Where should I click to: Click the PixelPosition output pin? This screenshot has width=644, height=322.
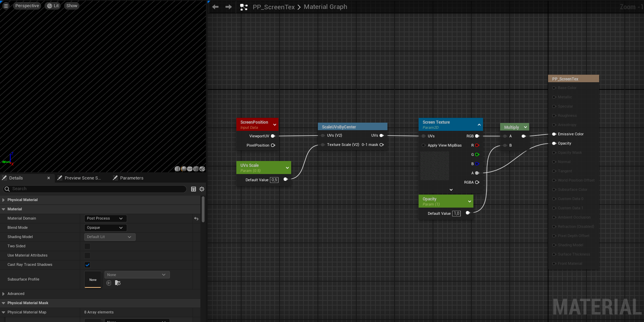273,145
